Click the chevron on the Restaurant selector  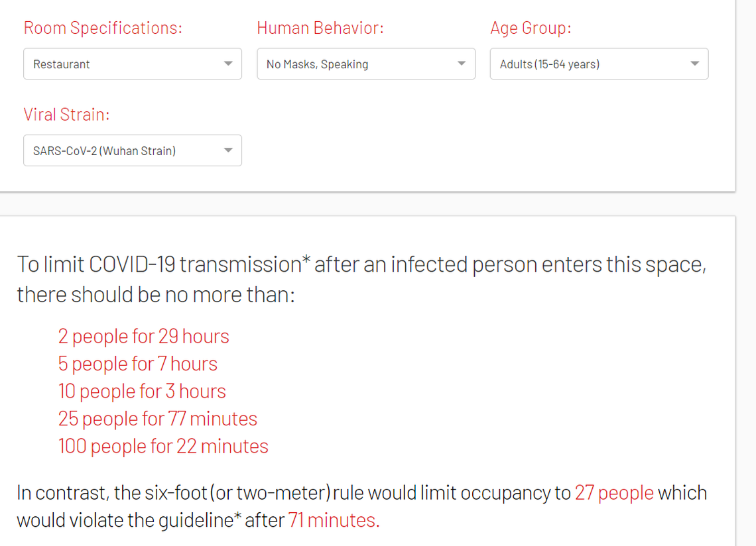pyautogui.click(x=228, y=64)
